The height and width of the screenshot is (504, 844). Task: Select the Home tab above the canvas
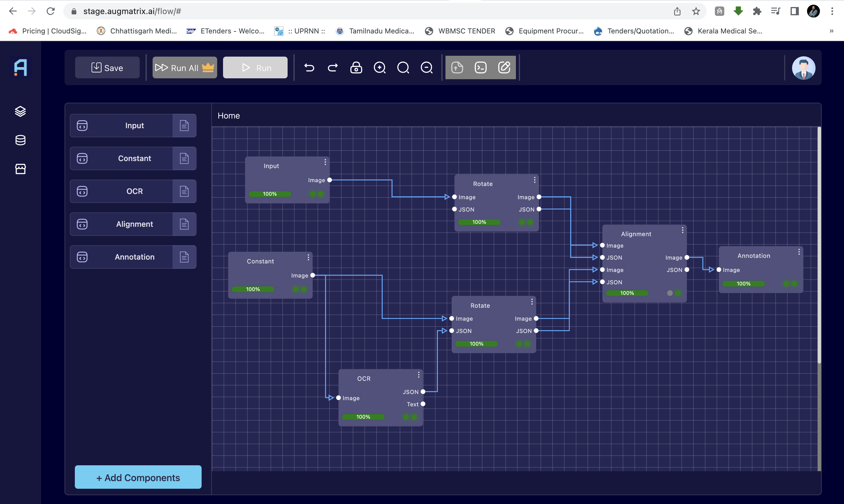[x=228, y=116]
